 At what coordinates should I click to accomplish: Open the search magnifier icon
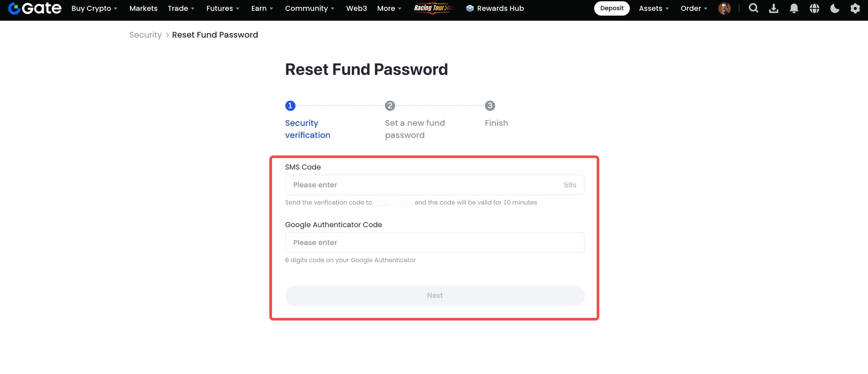[x=753, y=8]
